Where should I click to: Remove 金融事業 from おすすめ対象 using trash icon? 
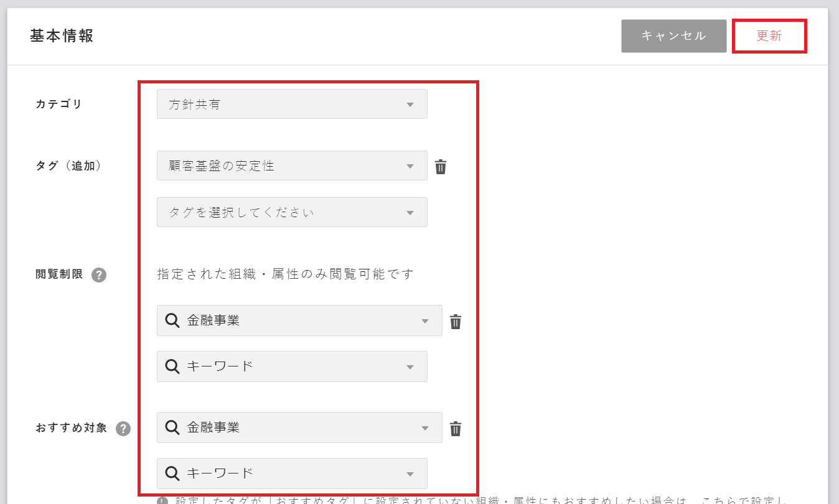[x=456, y=429]
